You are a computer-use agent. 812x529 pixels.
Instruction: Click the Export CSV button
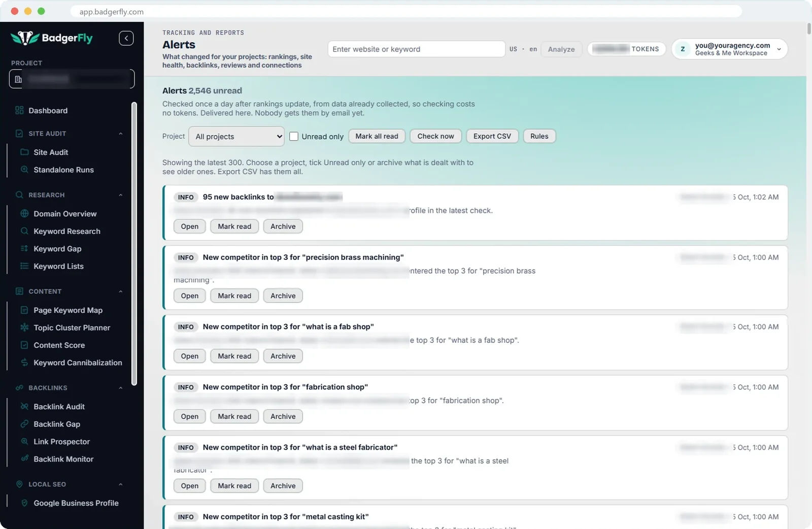click(x=492, y=136)
